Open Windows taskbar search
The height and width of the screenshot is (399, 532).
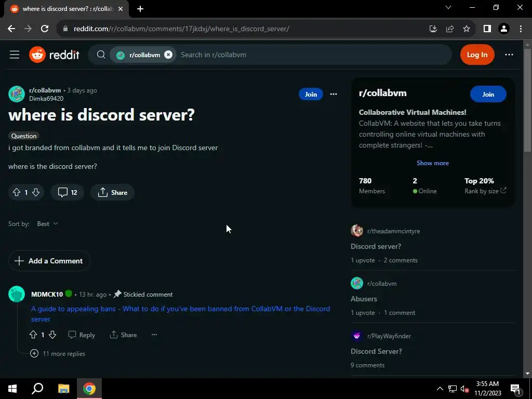37,389
